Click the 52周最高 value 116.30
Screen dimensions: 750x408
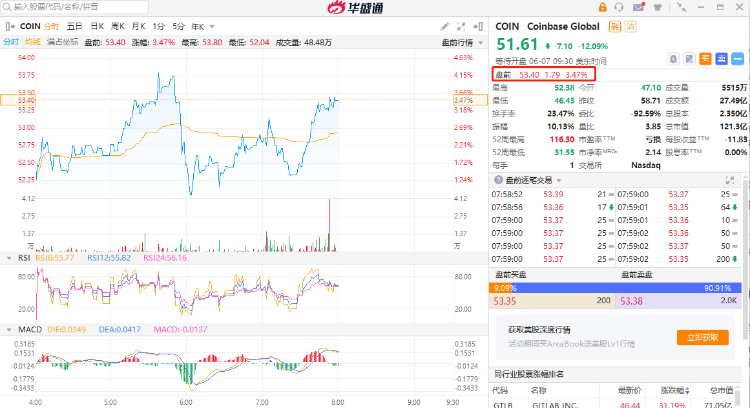(562, 139)
